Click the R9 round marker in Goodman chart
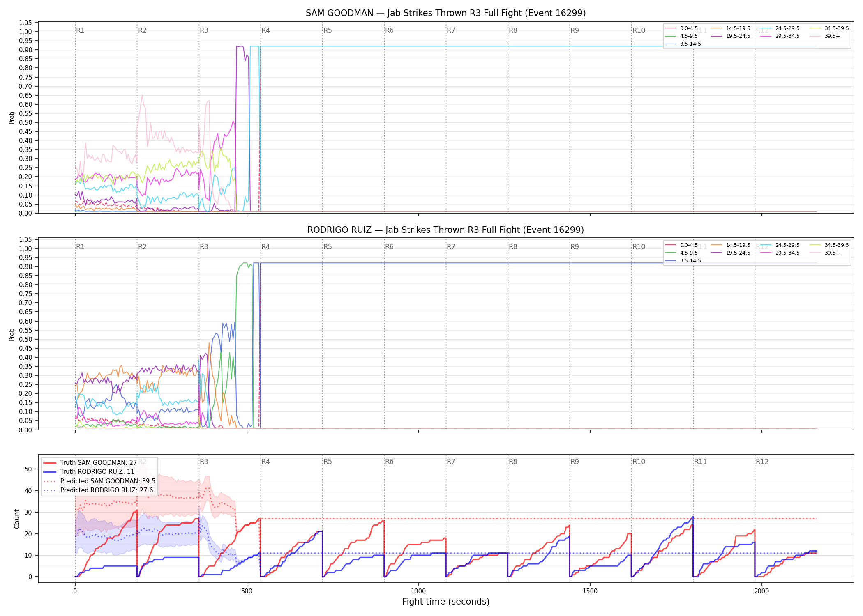 click(575, 30)
